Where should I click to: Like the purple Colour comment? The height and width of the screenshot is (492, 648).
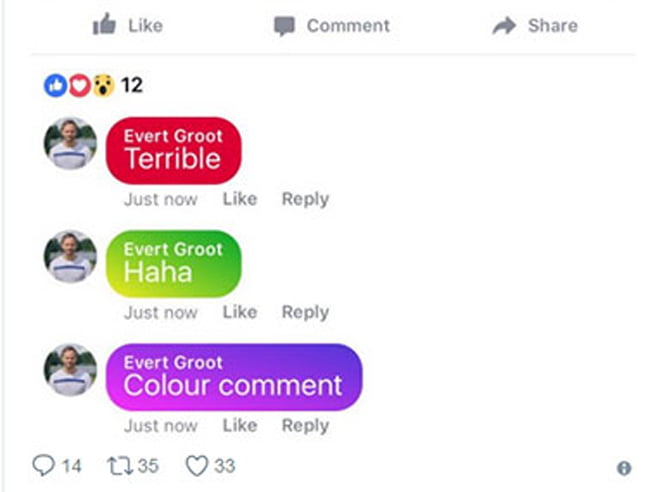(x=239, y=426)
